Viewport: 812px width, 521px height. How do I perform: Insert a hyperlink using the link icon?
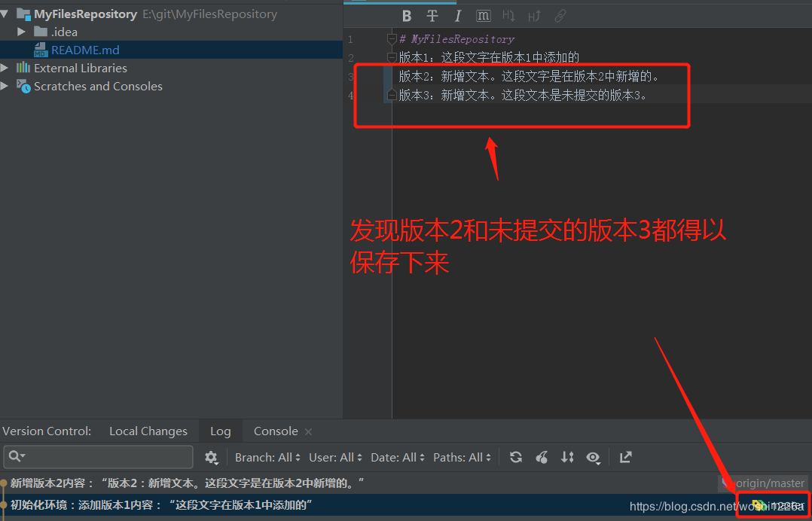coord(560,15)
